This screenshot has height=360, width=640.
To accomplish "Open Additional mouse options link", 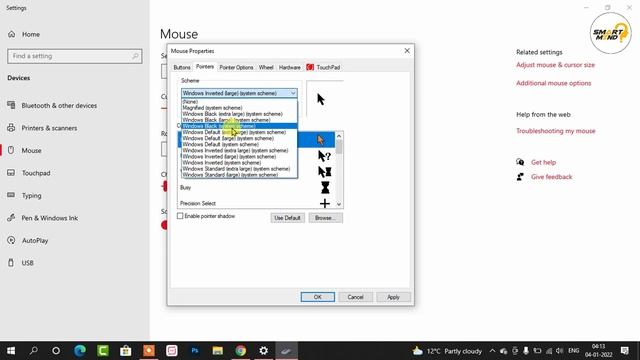I will coord(553,83).
